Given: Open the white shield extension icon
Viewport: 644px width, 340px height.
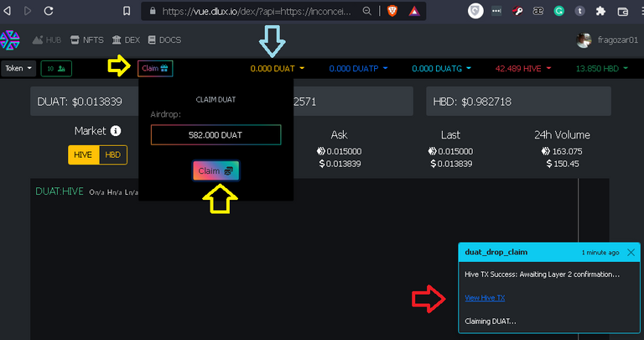Looking at the screenshot, I should pyautogui.click(x=475, y=11).
